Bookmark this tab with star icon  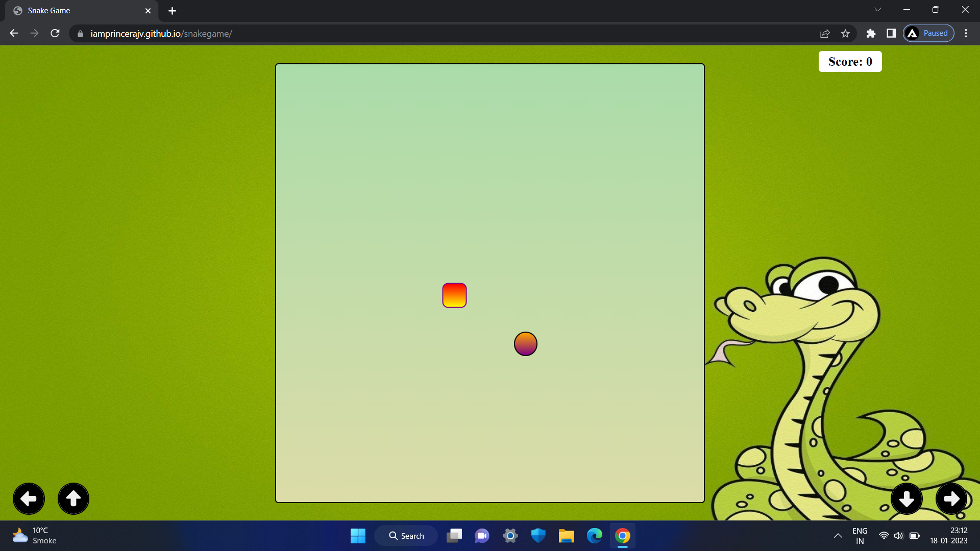[x=845, y=34]
